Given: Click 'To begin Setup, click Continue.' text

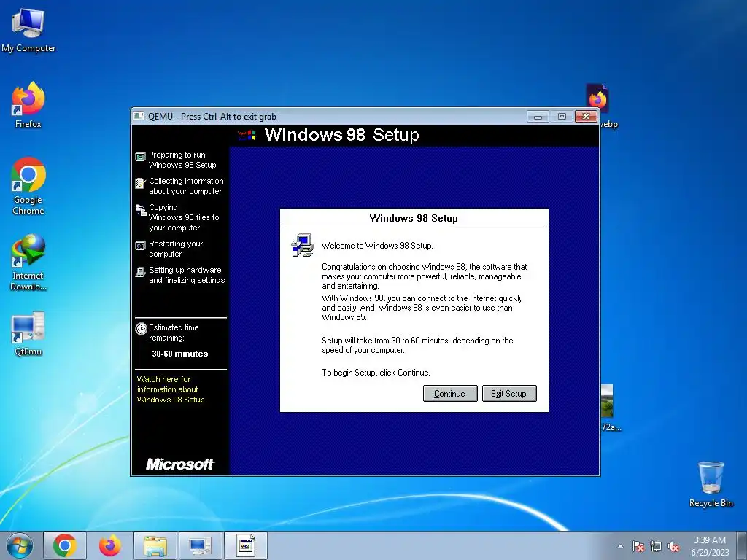Looking at the screenshot, I should pyautogui.click(x=376, y=373).
